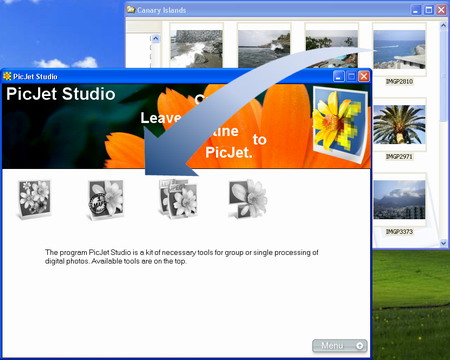
Task: Click the Canary Islands folder icon in title bar
Action: [131, 10]
